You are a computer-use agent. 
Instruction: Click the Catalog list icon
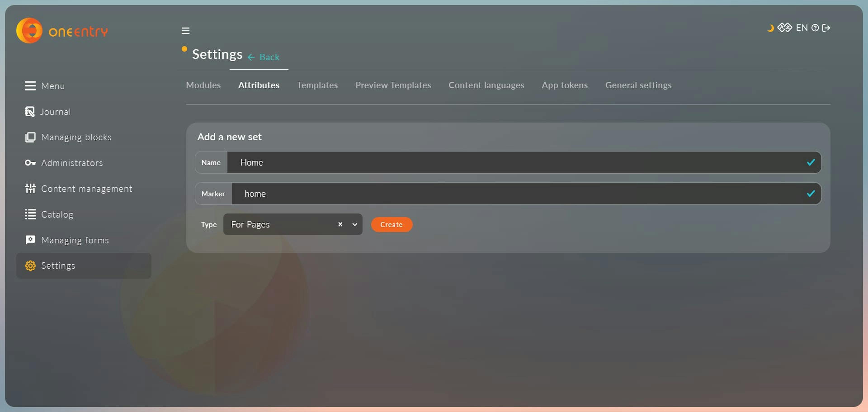click(x=29, y=214)
